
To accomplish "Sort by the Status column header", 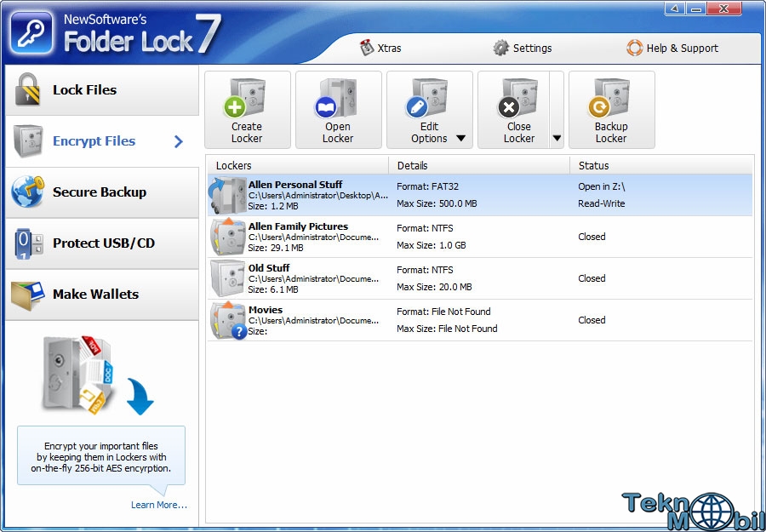I will click(x=661, y=166).
